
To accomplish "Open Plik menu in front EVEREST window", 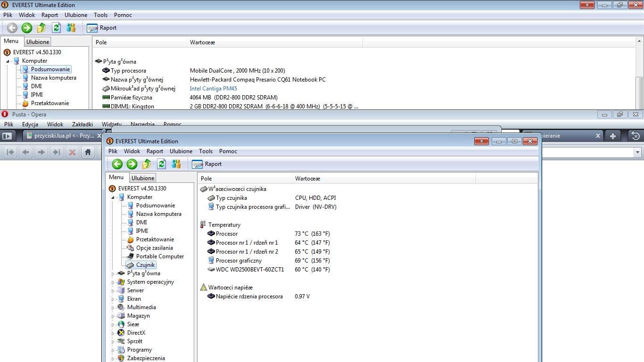I will [x=113, y=151].
